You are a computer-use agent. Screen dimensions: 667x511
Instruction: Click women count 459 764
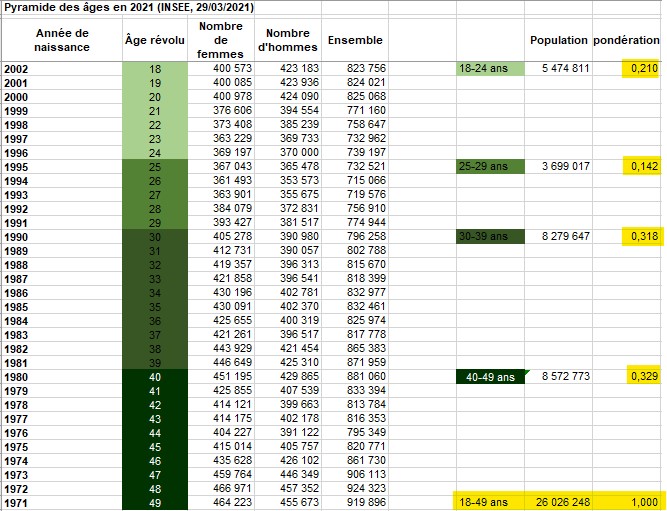tap(221, 474)
